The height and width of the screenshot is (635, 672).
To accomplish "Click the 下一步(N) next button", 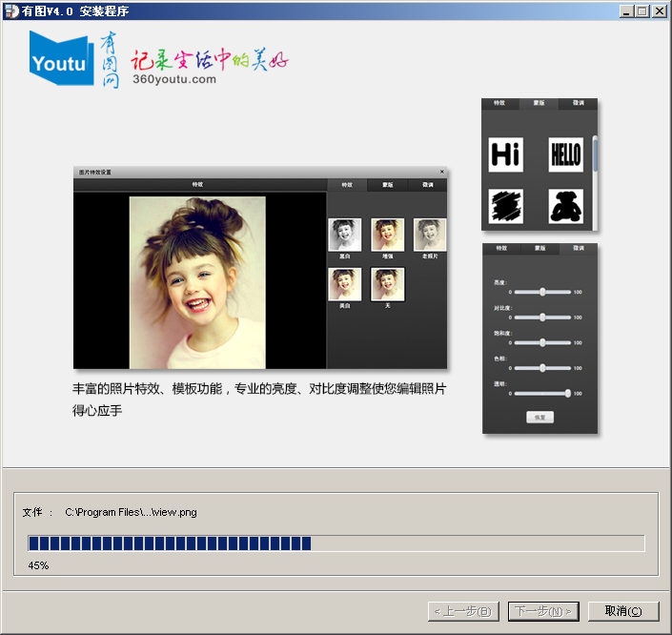I will [543, 611].
